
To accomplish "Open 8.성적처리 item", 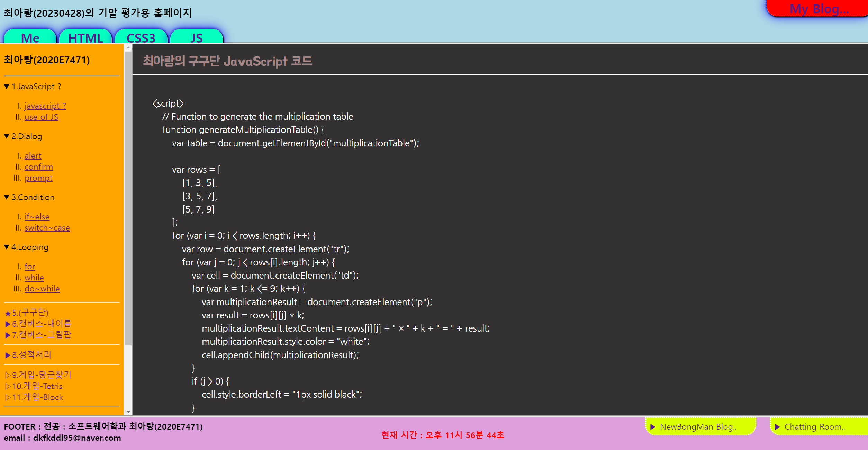I will [29, 355].
